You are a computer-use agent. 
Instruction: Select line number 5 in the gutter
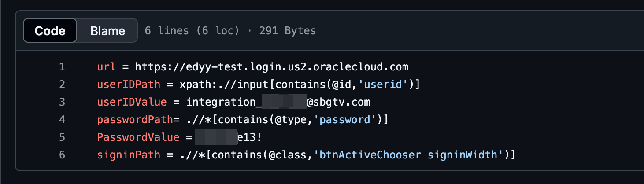(x=62, y=137)
